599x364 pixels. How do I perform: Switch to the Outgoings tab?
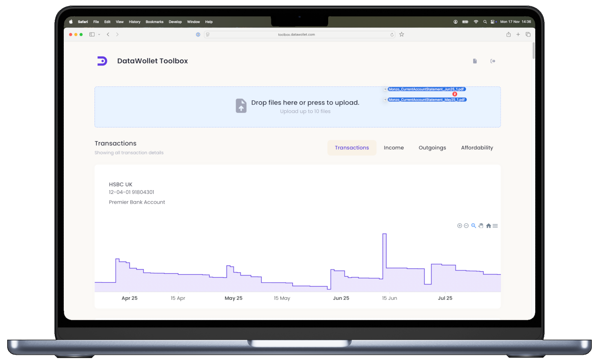[432, 148]
